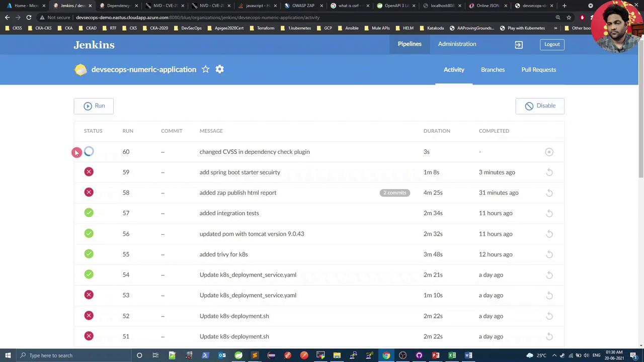The image size is (644, 362).
Task: Stop the running build number 60
Action: tap(549, 152)
